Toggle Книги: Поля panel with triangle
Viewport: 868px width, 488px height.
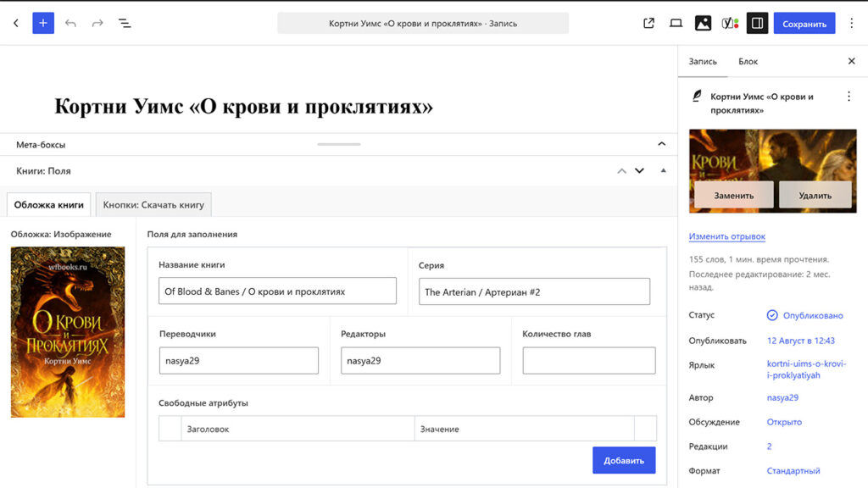click(663, 171)
